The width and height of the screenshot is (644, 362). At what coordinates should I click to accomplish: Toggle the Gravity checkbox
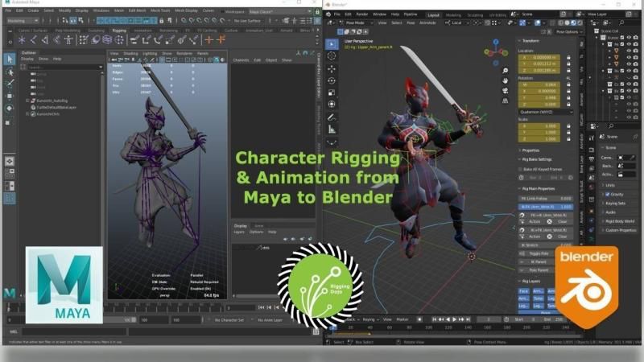608,194
